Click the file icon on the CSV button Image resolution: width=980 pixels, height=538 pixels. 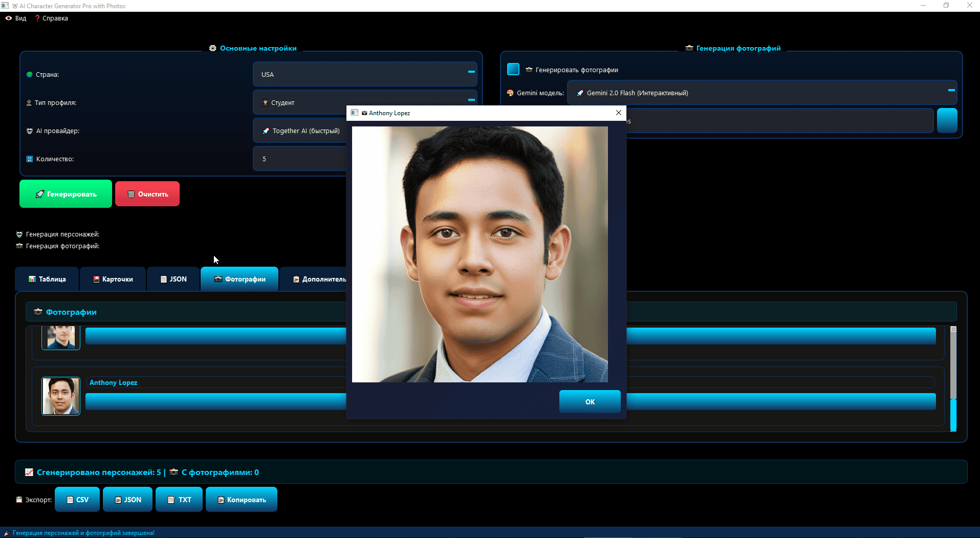pyautogui.click(x=70, y=500)
